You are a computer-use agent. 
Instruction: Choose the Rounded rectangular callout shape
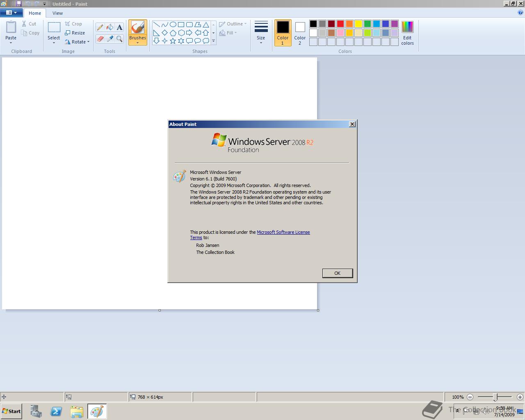pos(189,41)
